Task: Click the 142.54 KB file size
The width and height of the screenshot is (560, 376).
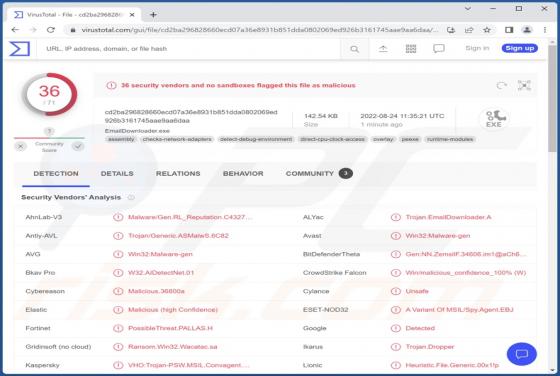Action: tap(321, 116)
